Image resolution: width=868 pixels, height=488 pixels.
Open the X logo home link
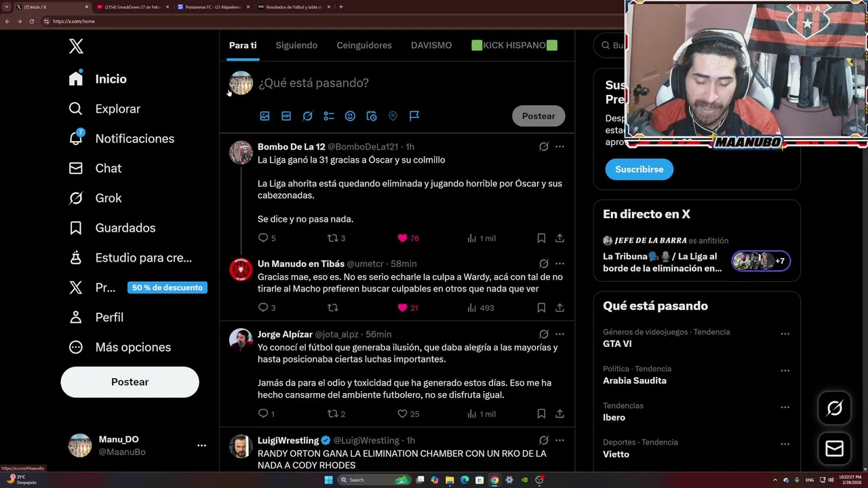[x=76, y=46]
